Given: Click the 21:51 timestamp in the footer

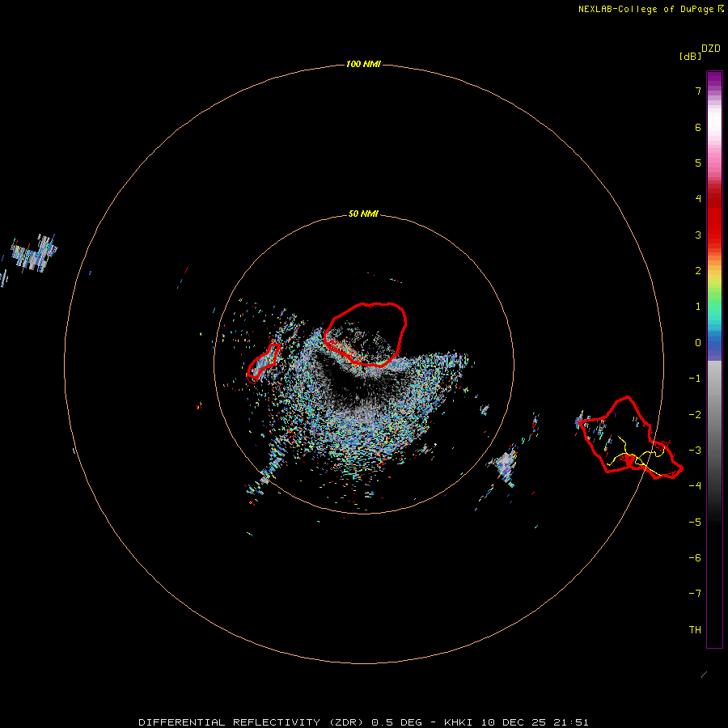Looking at the screenshot, I should (x=570, y=722).
